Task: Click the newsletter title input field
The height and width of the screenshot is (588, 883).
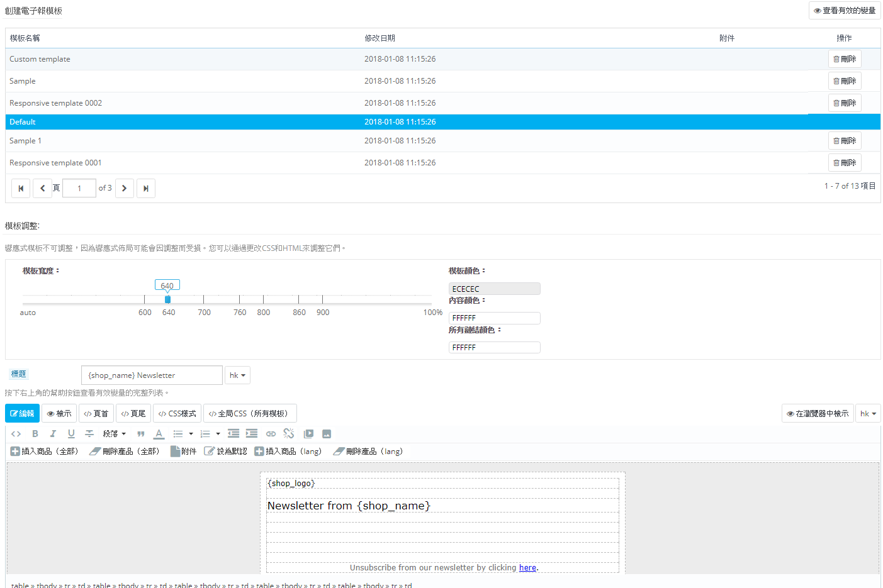Action: pyautogui.click(x=152, y=375)
